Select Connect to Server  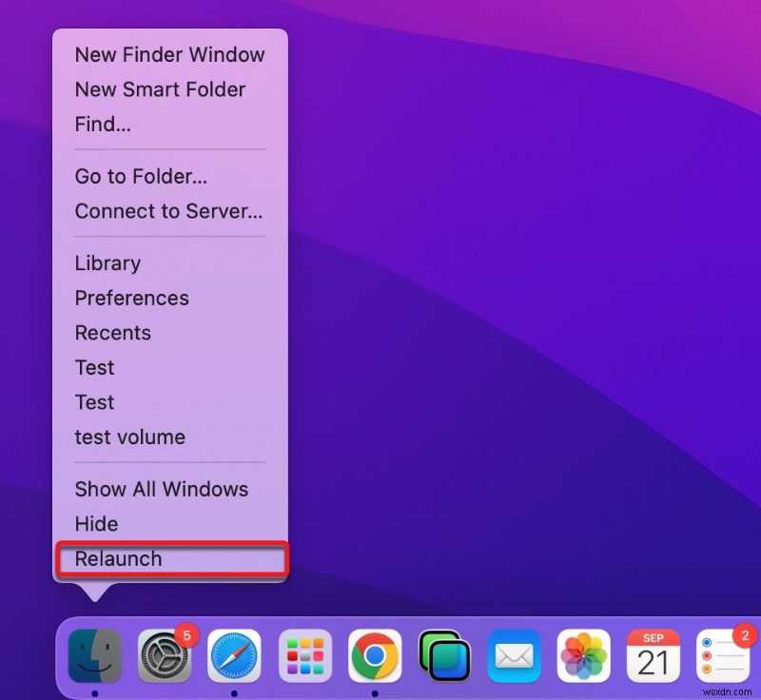tap(167, 211)
